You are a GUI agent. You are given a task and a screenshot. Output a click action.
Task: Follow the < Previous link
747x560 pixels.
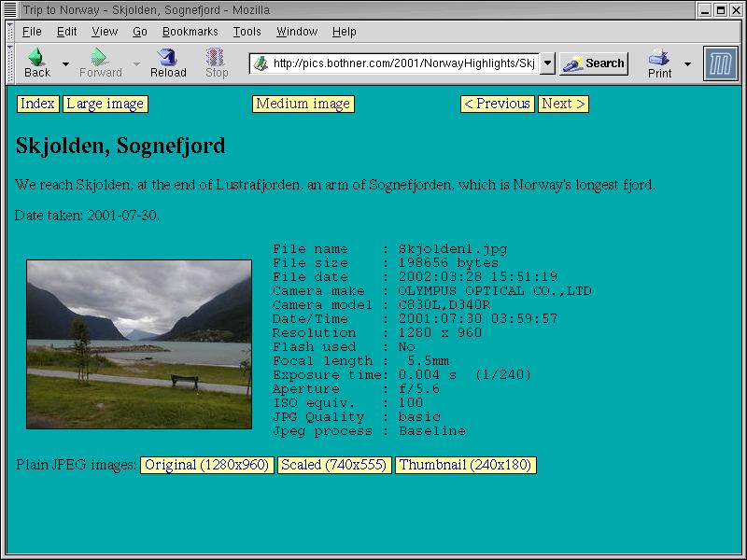497,104
